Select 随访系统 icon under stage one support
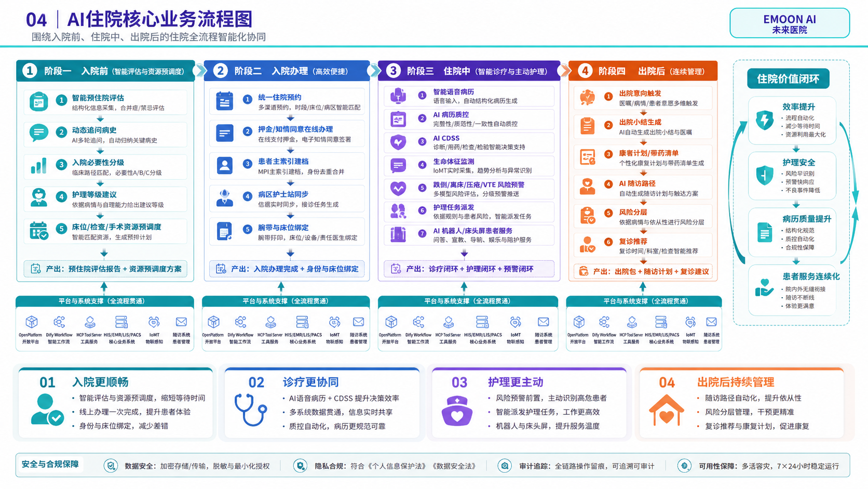 click(x=181, y=322)
